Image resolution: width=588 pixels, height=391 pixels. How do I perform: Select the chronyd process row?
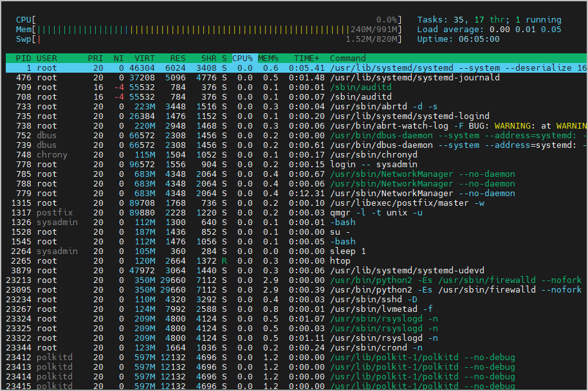(x=193, y=154)
